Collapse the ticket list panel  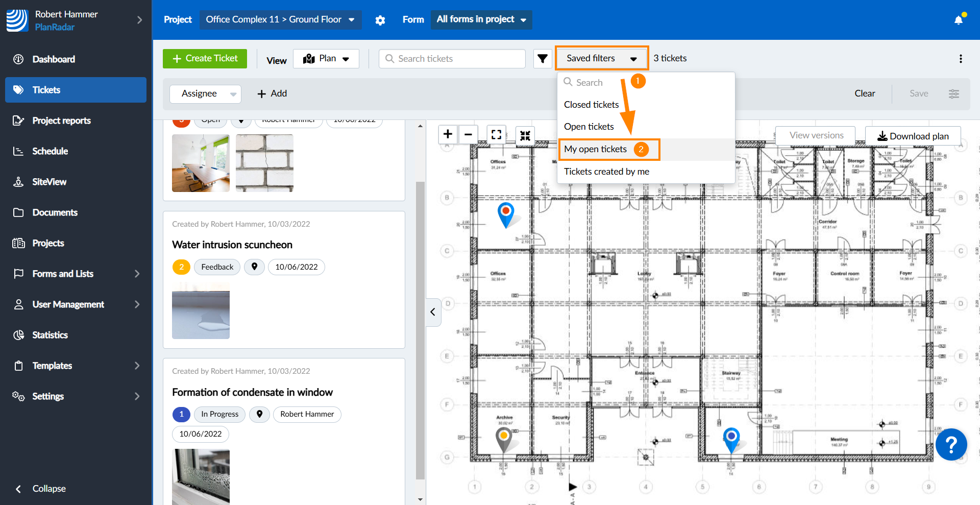tap(433, 312)
